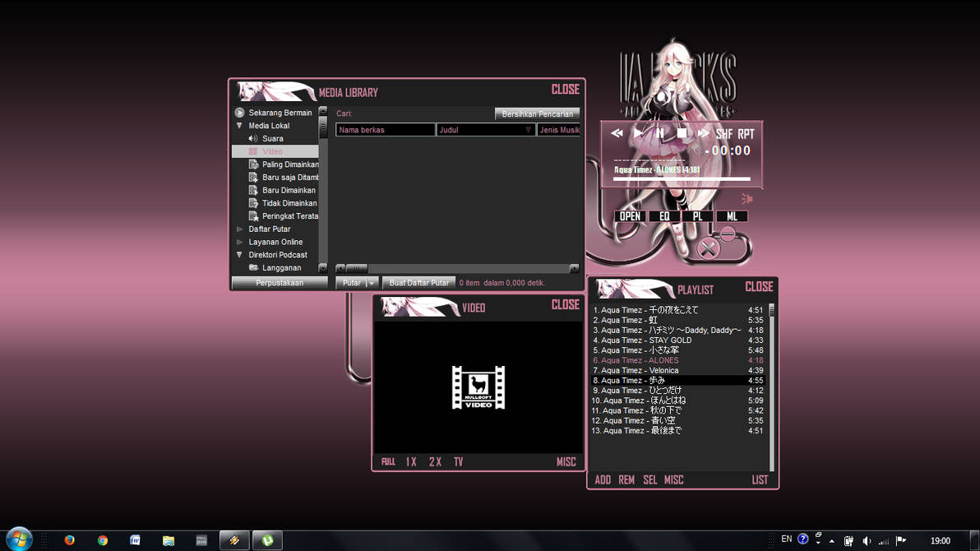The width and height of the screenshot is (980, 551).
Task: Select the Video item in library tree
Action: pos(275,151)
